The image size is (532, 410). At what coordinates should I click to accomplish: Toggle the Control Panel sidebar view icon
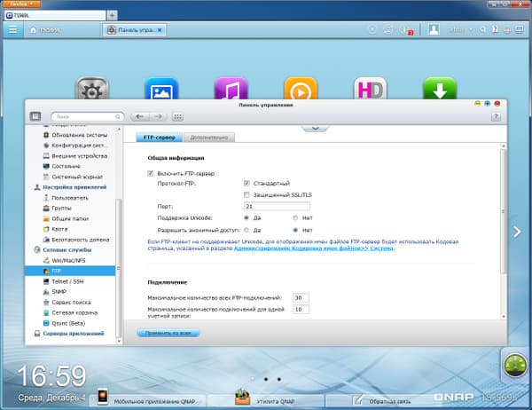35,116
